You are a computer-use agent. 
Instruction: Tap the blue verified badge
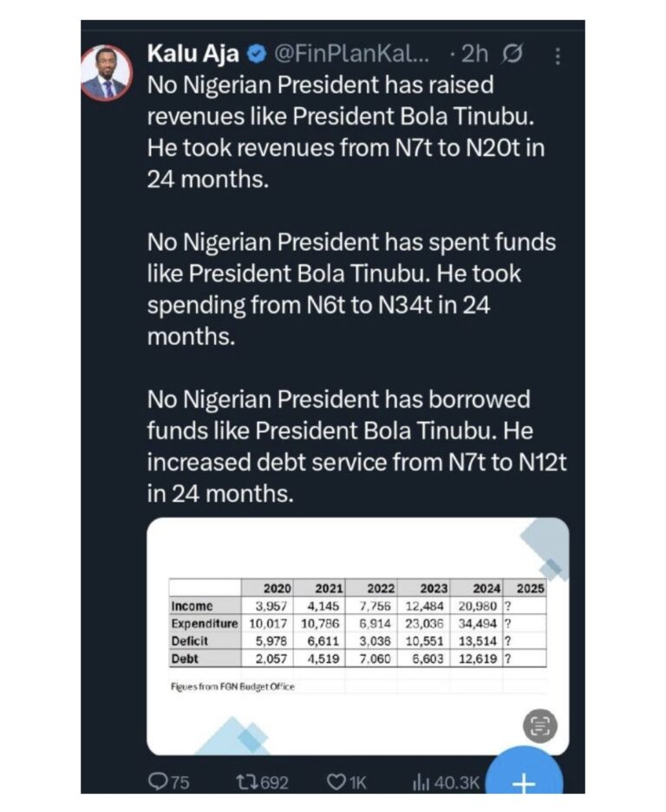coord(256,54)
